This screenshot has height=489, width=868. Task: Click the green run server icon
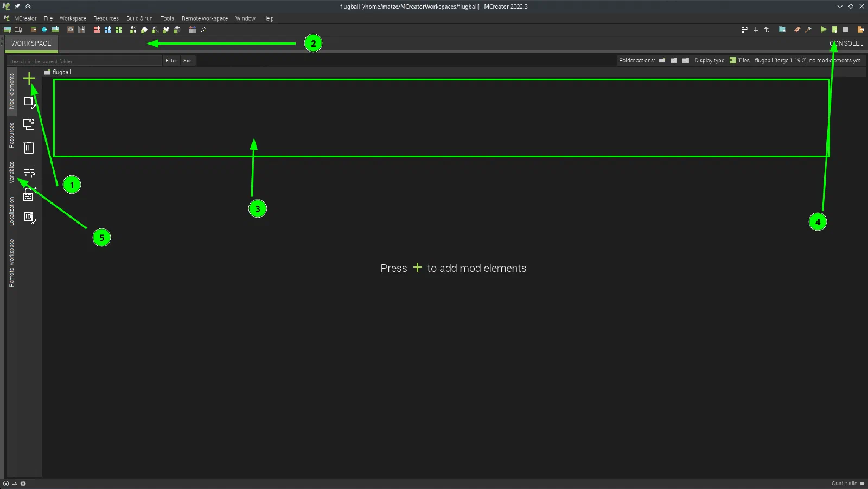coord(834,29)
